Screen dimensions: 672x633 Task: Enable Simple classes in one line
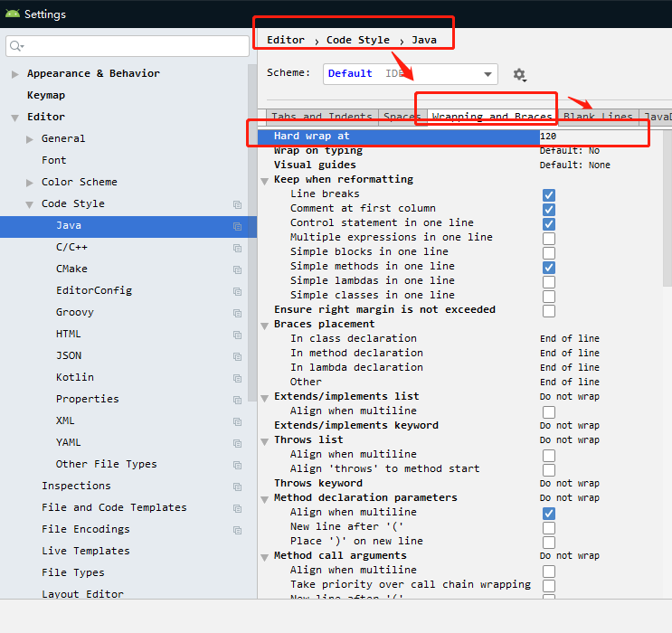click(x=549, y=297)
